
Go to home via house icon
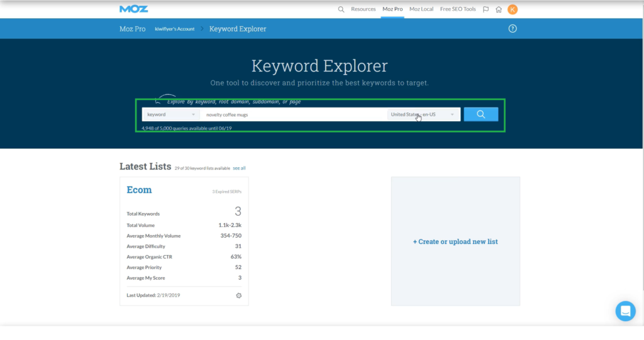click(x=499, y=9)
